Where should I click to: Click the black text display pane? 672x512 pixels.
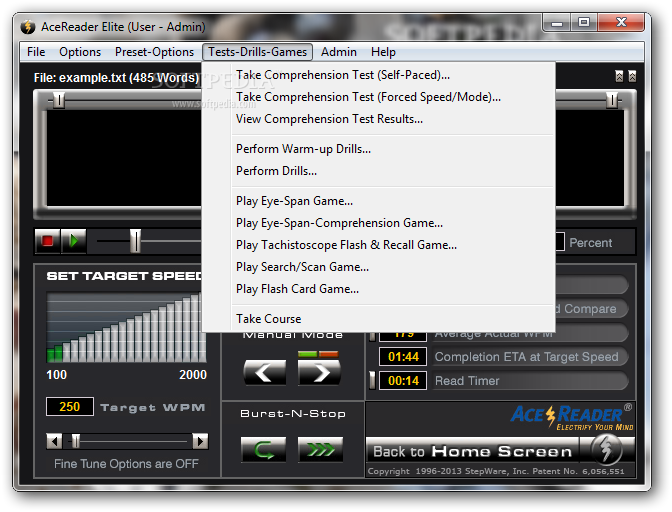[124, 158]
